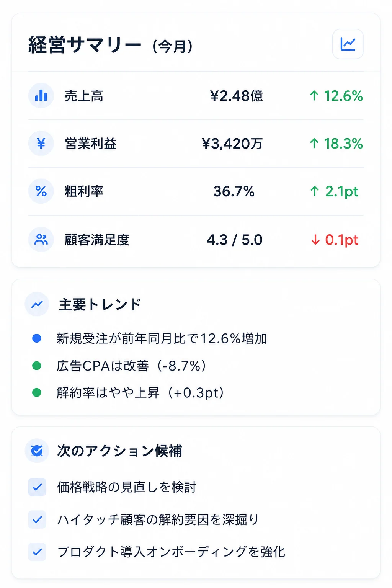Toggle プロダクト導入オンボーディングを強化 checkbox

[37, 552]
